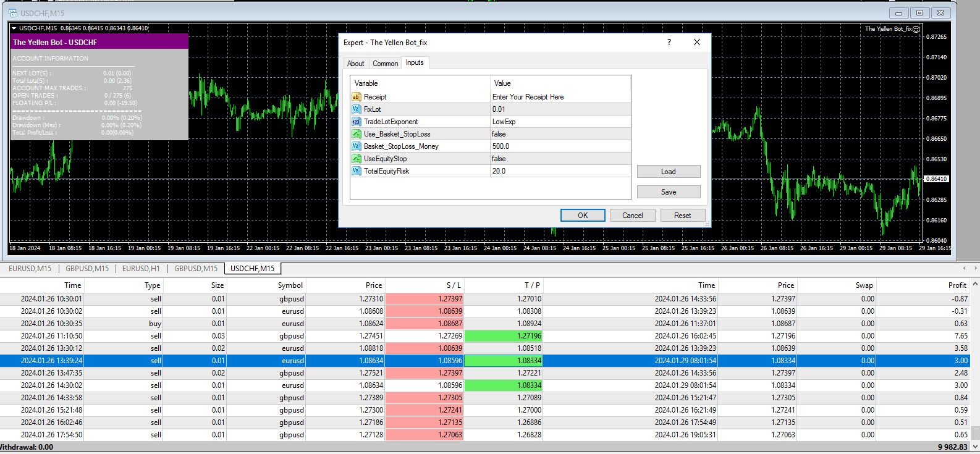Edit TotalEquityRisk value 20.0
Screen dimensions: 980x454
pyautogui.click(x=560, y=171)
